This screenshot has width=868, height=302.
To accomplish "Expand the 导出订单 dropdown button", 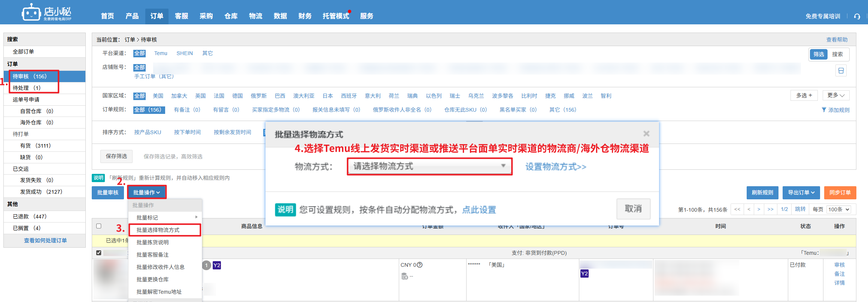I will tap(801, 193).
